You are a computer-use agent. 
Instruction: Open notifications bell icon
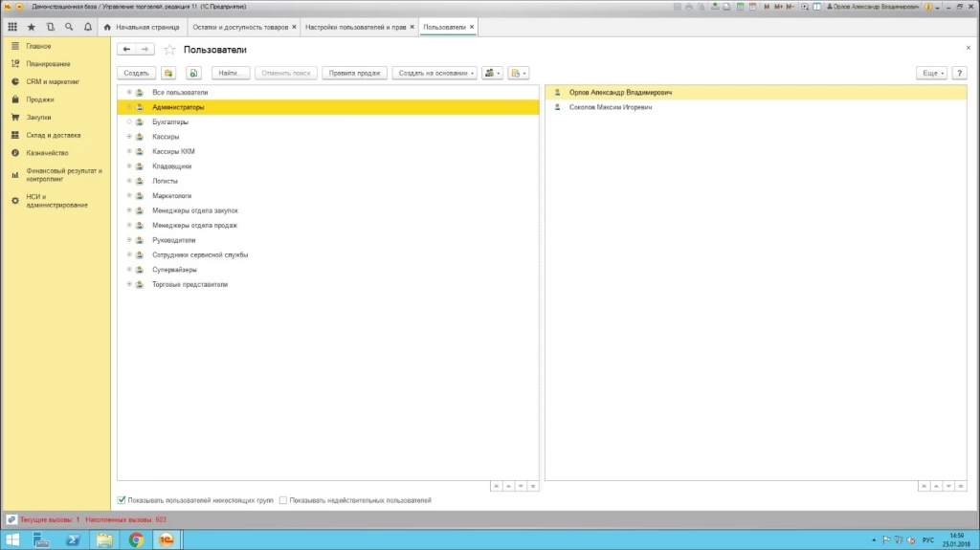(87, 27)
